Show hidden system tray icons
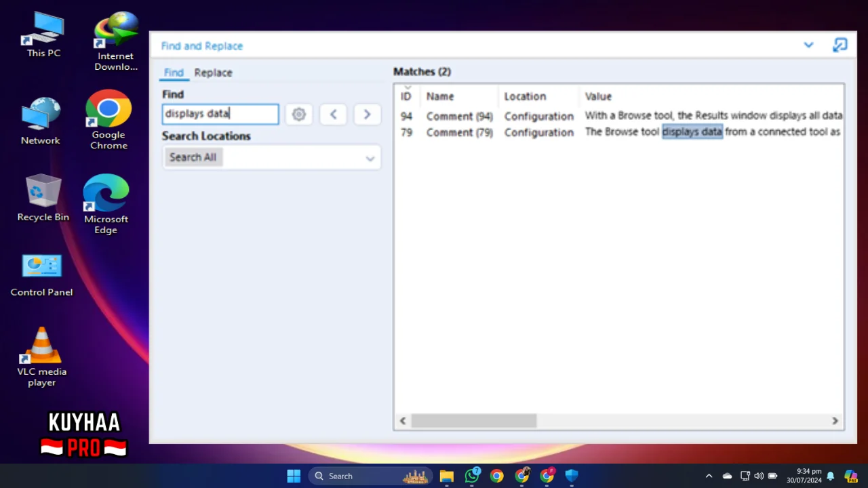868x488 pixels. [709, 476]
